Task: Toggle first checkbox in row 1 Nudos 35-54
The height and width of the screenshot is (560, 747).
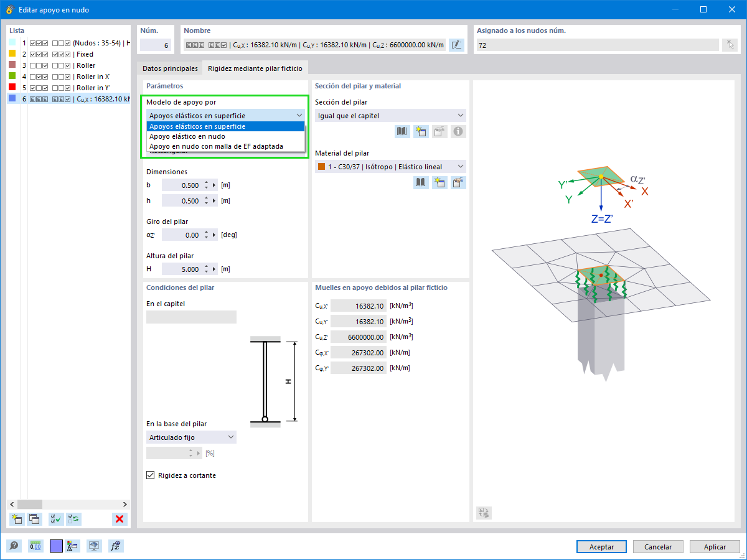Action: 32,44
